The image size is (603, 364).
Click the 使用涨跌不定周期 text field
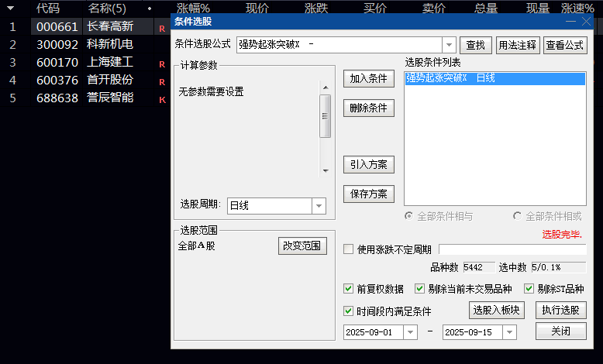coord(512,249)
